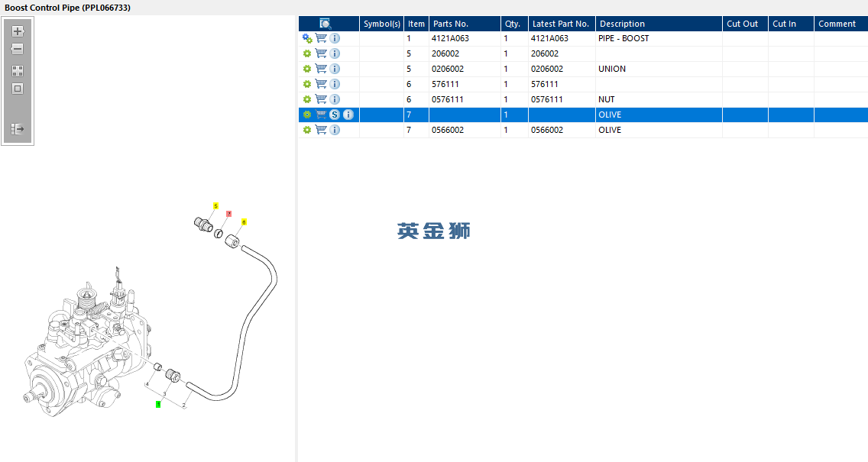Click Latest Part No. cell 206002
The width and height of the screenshot is (868, 462).
(x=562, y=53)
